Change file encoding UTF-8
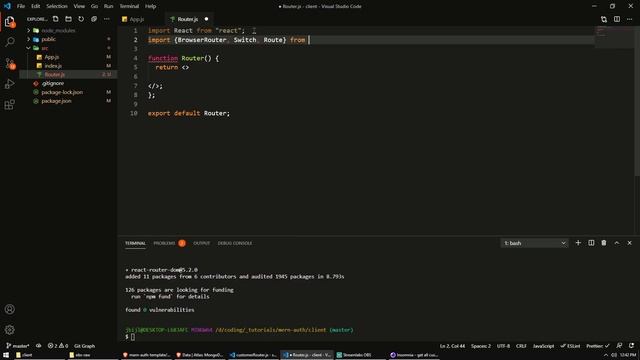Image resolution: width=640 pixels, height=360 pixels. tap(503, 346)
